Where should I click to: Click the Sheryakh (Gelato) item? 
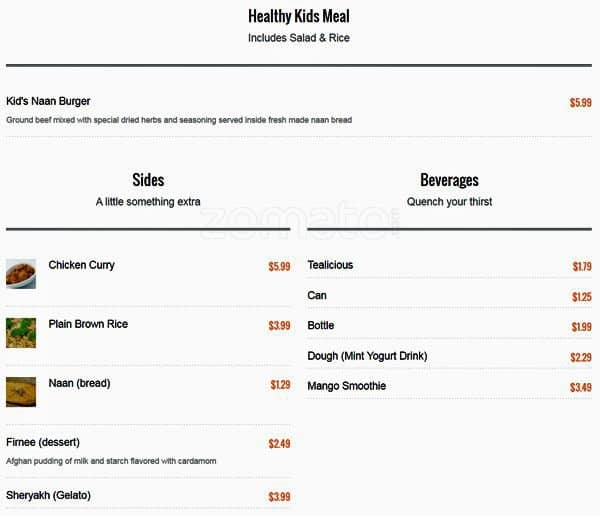(49, 495)
